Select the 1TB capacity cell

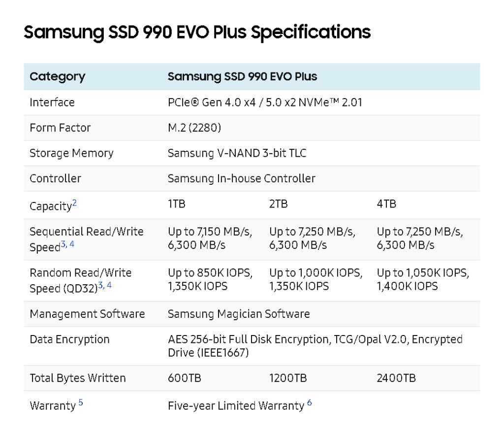click(x=177, y=204)
